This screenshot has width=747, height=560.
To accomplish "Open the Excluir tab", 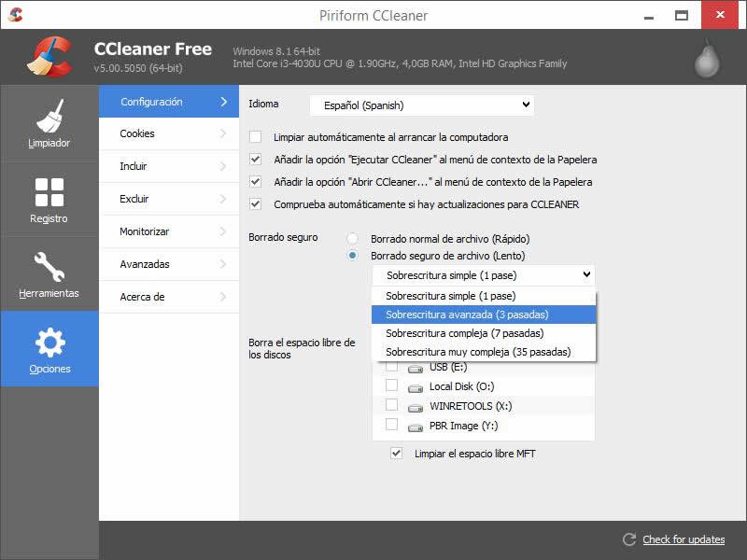I will pyautogui.click(x=169, y=199).
